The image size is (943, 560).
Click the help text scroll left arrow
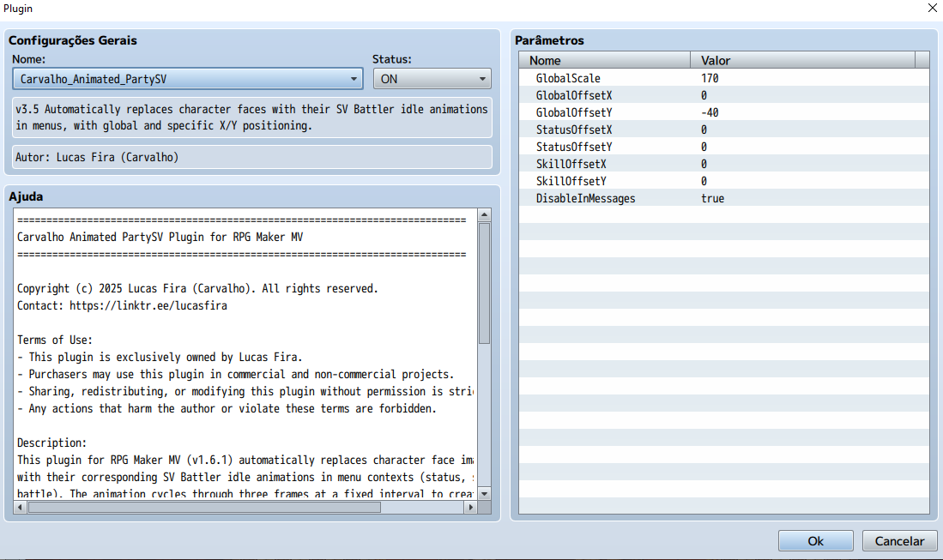20,507
